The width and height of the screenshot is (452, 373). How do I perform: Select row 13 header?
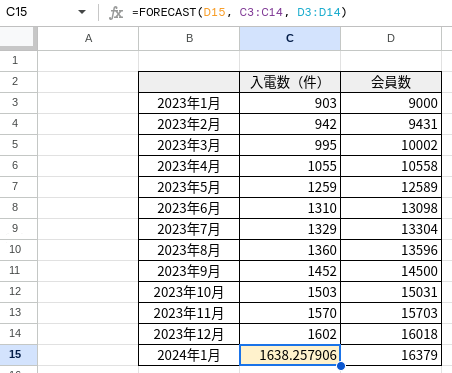18,313
